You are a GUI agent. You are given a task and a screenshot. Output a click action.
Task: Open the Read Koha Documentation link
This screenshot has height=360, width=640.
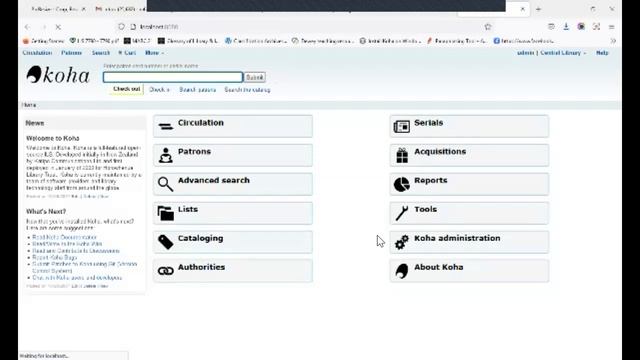[x=64, y=237]
